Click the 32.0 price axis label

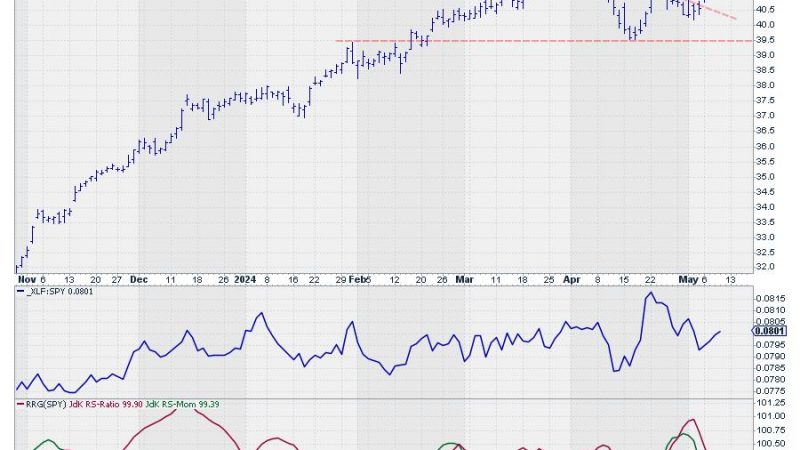(765, 267)
